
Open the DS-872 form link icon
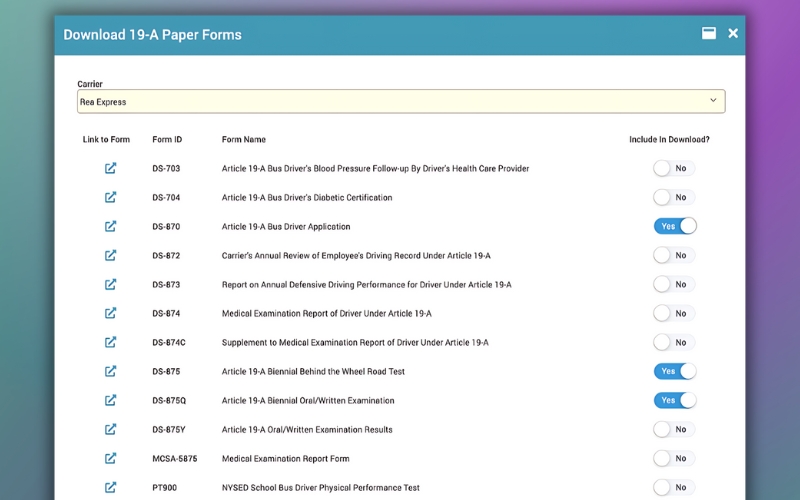(x=110, y=256)
